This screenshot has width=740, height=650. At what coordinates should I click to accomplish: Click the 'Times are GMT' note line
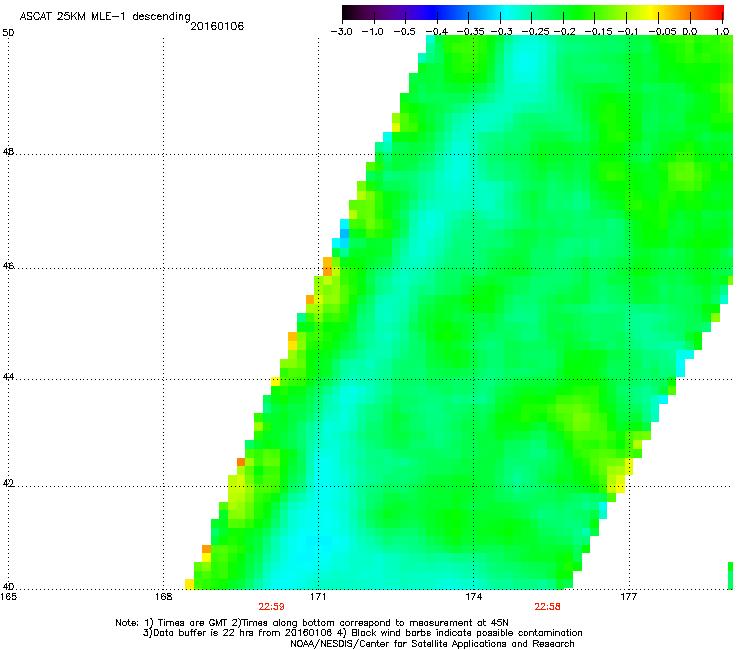pyautogui.click(x=312, y=623)
